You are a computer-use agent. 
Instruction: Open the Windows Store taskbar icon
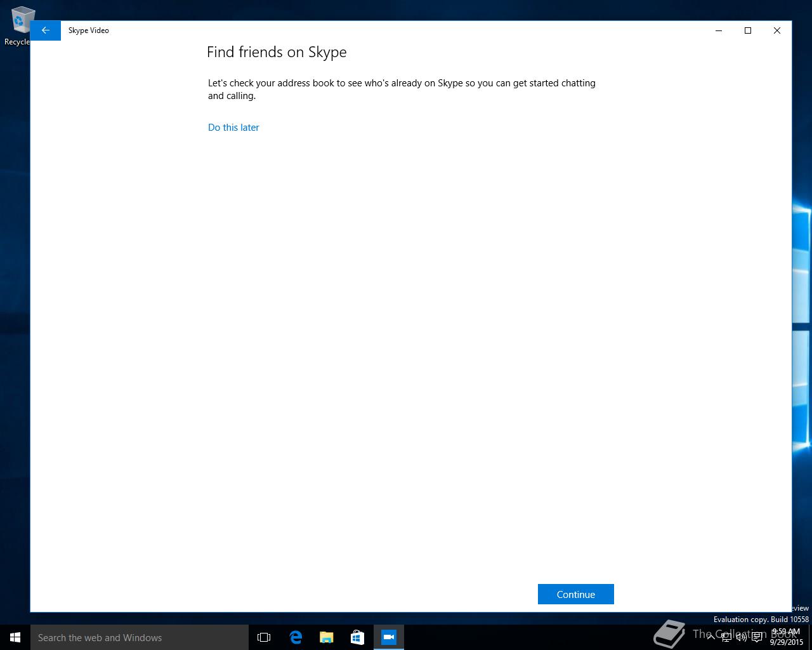[357, 637]
